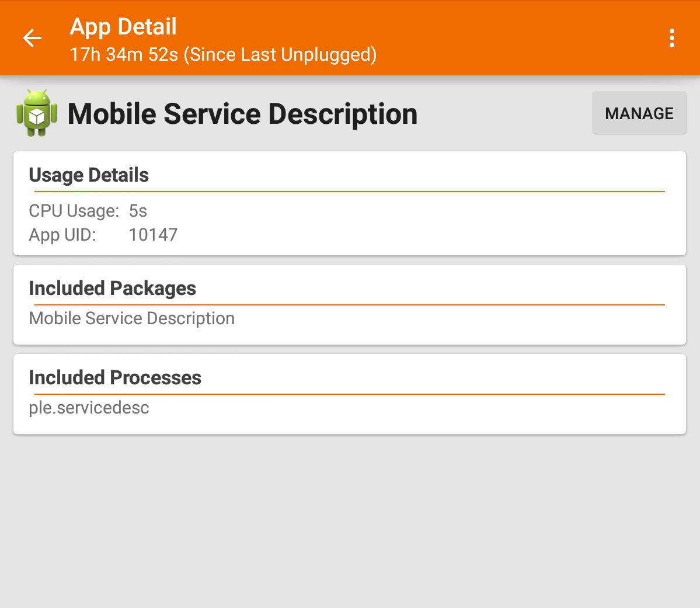Screen dimensions: 700x608
Task: Tap the 5s CPU usage value
Action: pyautogui.click(x=138, y=211)
